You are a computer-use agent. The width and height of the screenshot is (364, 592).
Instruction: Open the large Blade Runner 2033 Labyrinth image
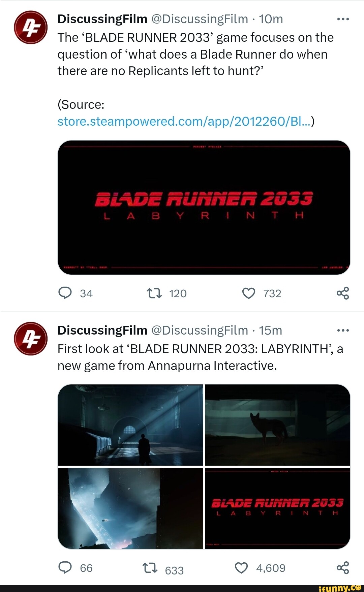(204, 207)
